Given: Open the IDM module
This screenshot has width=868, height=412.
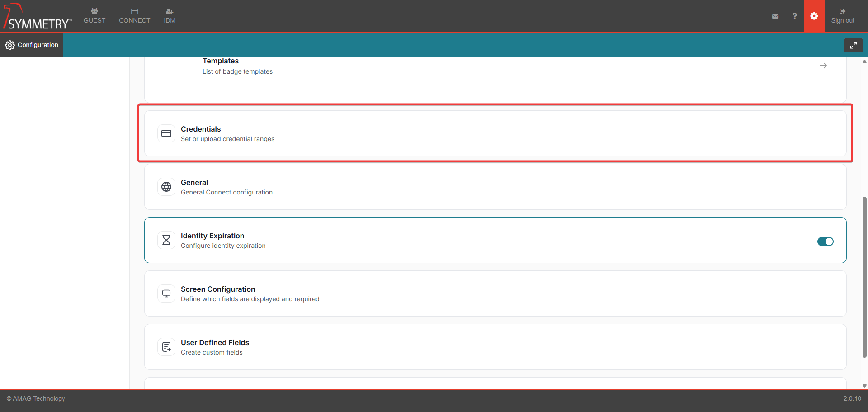Looking at the screenshot, I should pos(170,16).
